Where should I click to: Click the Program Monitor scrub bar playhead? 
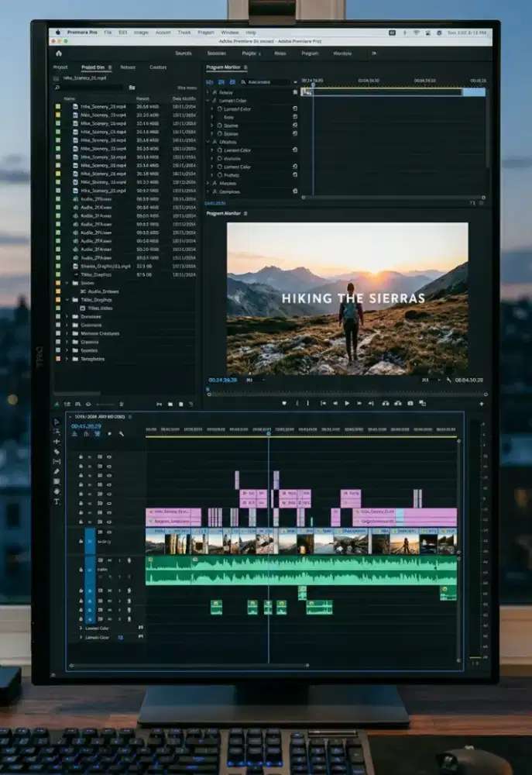coord(208,390)
